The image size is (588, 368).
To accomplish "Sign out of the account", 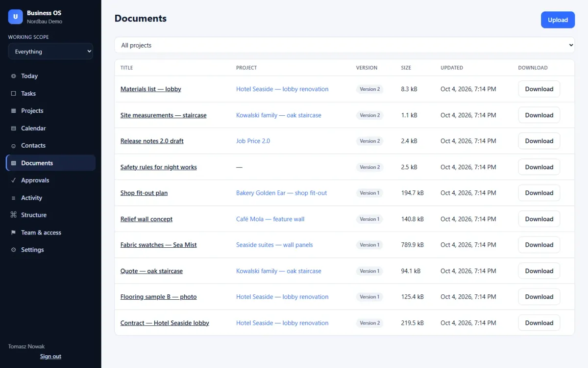I will pos(50,356).
